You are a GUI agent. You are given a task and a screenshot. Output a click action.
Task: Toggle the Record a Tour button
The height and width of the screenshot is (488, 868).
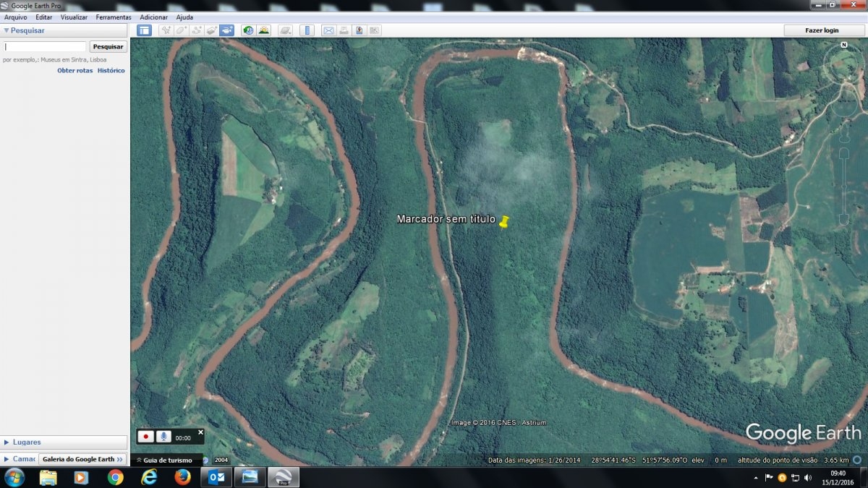click(x=226, y=30)
